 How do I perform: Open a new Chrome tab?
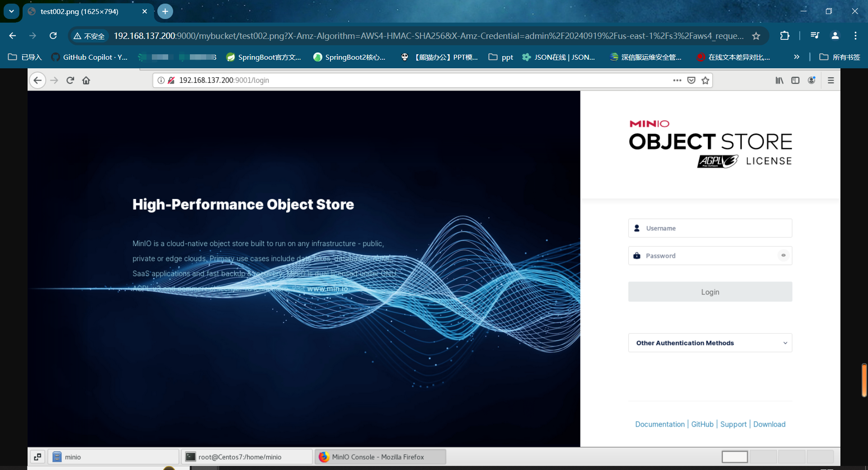click(165, 11)
